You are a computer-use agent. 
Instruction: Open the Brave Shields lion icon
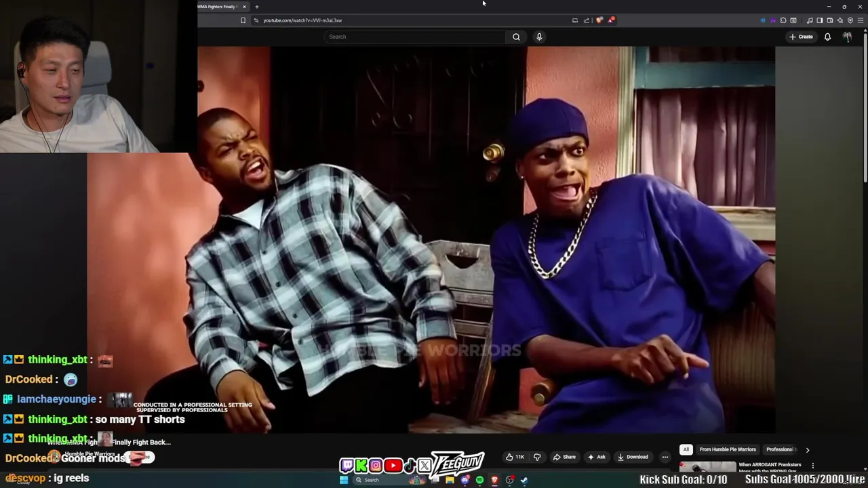(599, 20)
